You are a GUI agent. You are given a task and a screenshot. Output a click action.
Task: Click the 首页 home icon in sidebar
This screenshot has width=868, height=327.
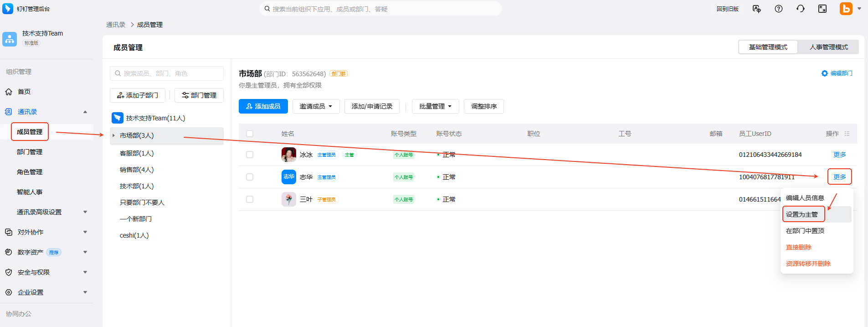coord(9,92)
